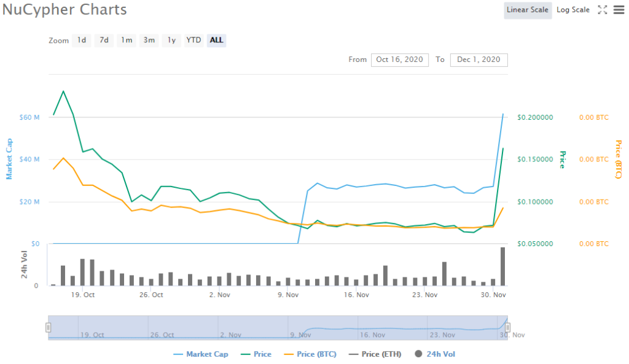Grab the left navigator range handle
The image size is (629, 364).
click(x=48, y=328)
